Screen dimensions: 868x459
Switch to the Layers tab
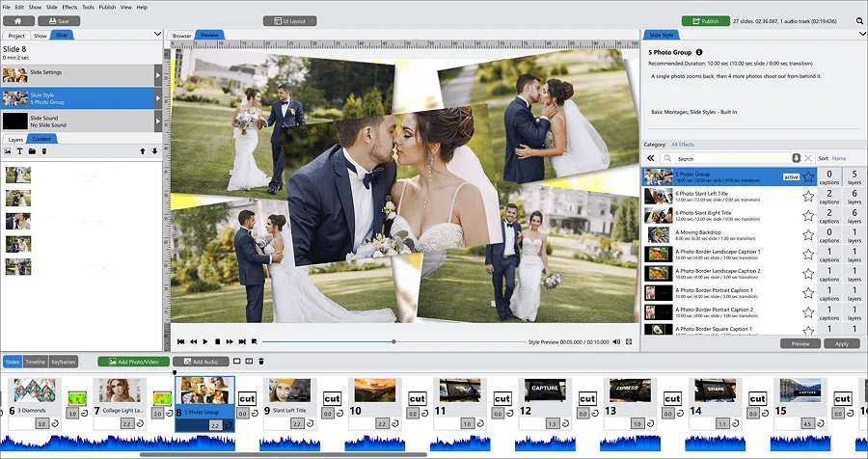(15, 140)
